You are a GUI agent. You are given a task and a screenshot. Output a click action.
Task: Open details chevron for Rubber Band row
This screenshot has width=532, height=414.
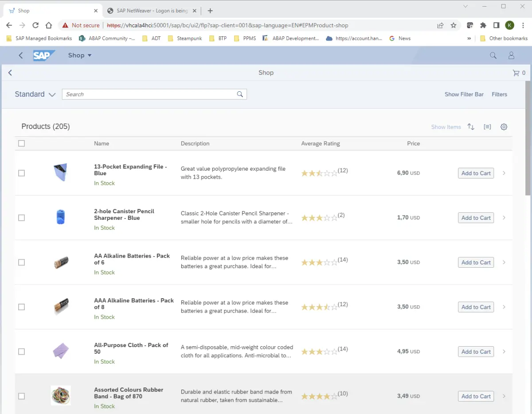(504, 396)
